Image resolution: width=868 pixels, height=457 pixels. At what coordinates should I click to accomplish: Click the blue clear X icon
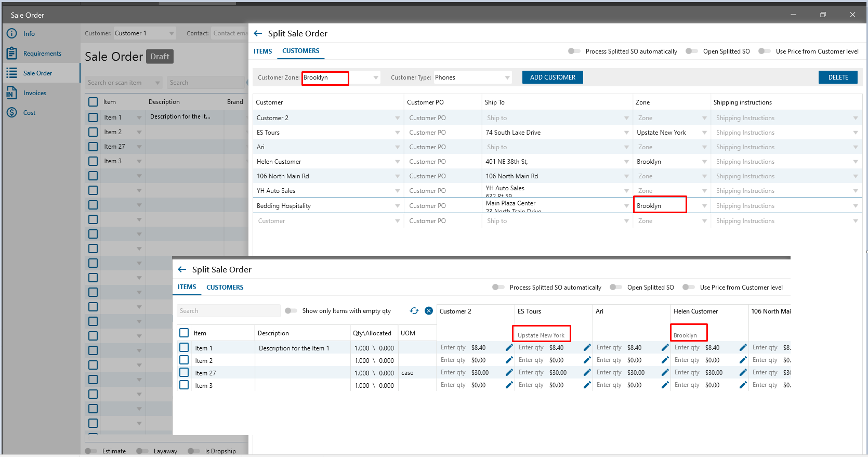click(x=429, y=311)
